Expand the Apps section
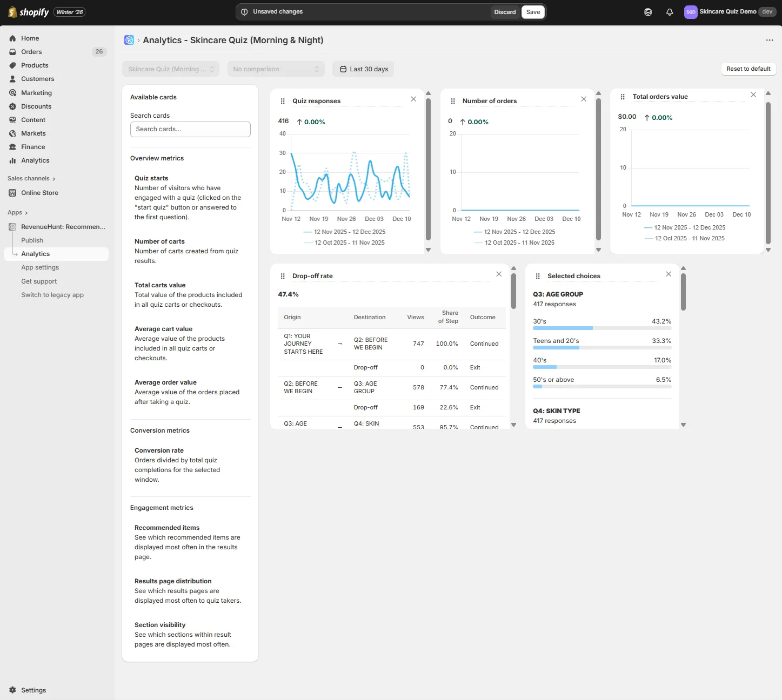The height and width of the screenshot is (700, 782). (x=18, y=213)
